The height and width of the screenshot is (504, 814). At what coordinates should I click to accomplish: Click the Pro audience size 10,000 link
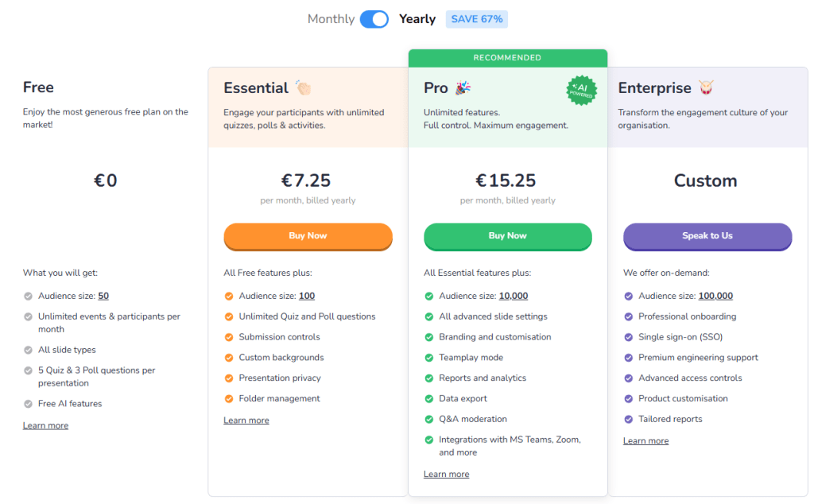click(514, 296)
